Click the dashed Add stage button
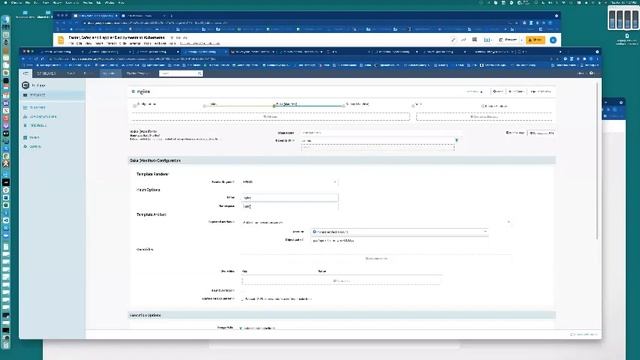This screenshot has height=360, width=640. tap(270, 117)
